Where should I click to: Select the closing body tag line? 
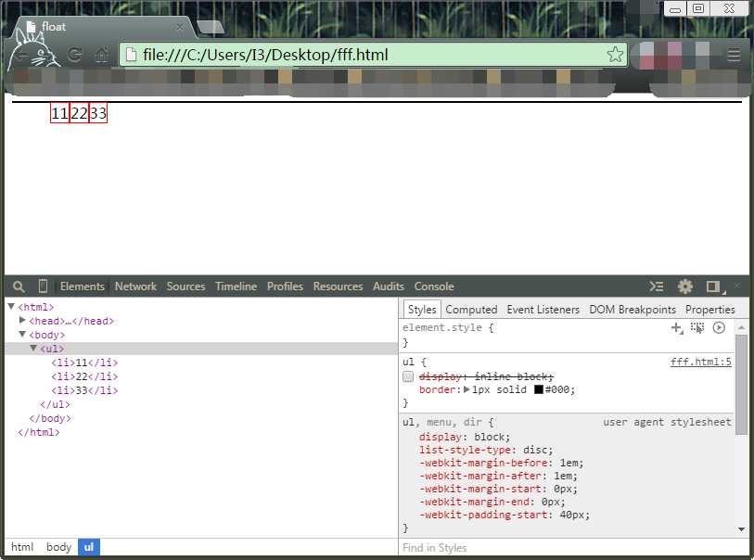[x=50, y=418]
